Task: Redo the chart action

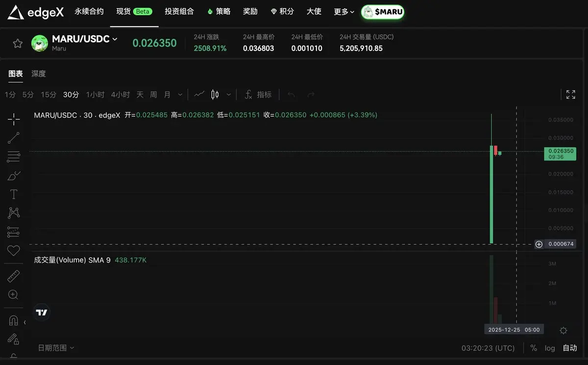Action: tap(311, 94)
